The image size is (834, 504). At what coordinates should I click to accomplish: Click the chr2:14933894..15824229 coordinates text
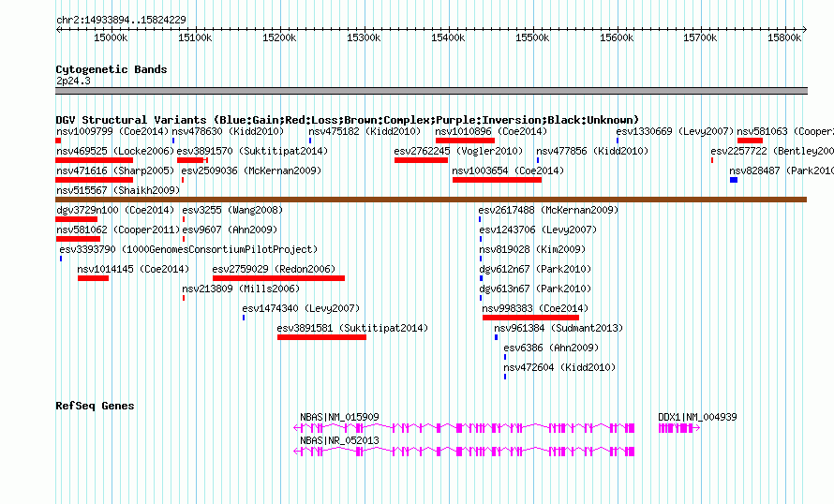coord(121,20)
